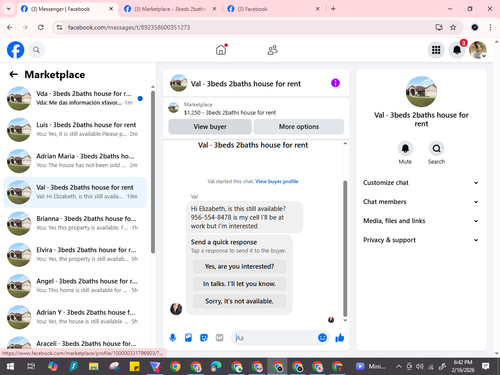The image size is (500, 375).
Task: Open File Explorer from taskbar
Action: [93, 367]
